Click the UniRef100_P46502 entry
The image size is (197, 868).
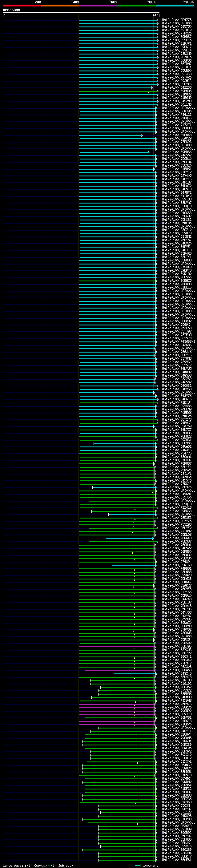point(177,382)
